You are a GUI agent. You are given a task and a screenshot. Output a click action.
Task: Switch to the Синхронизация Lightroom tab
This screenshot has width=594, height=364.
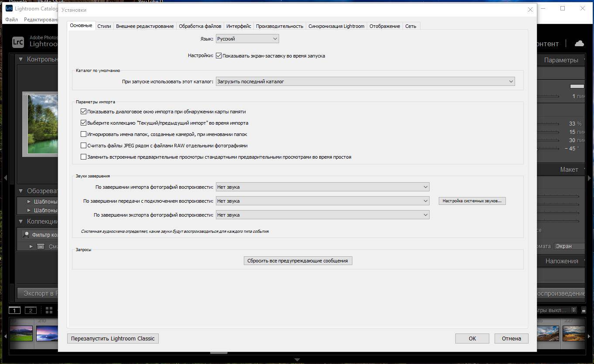click(336, 26)
